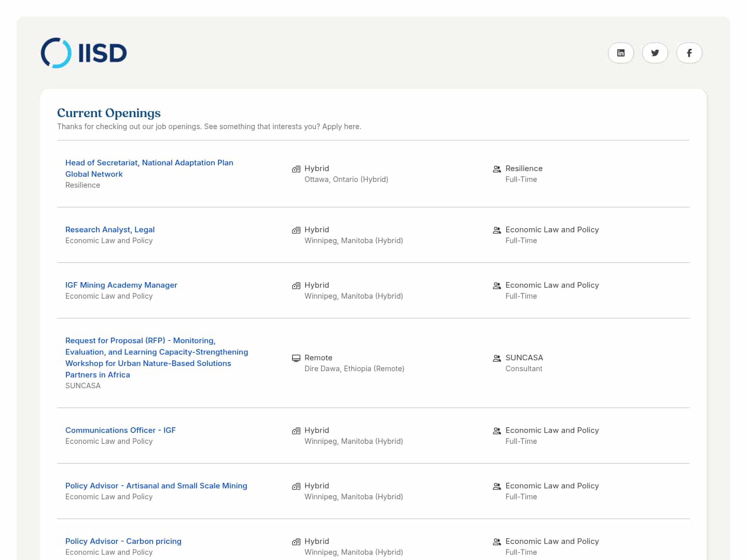Click hybrid icon in Policy Advisor - Carbon pricing row
The height and width of the screenshot is (560, 747).
(296, 542)
